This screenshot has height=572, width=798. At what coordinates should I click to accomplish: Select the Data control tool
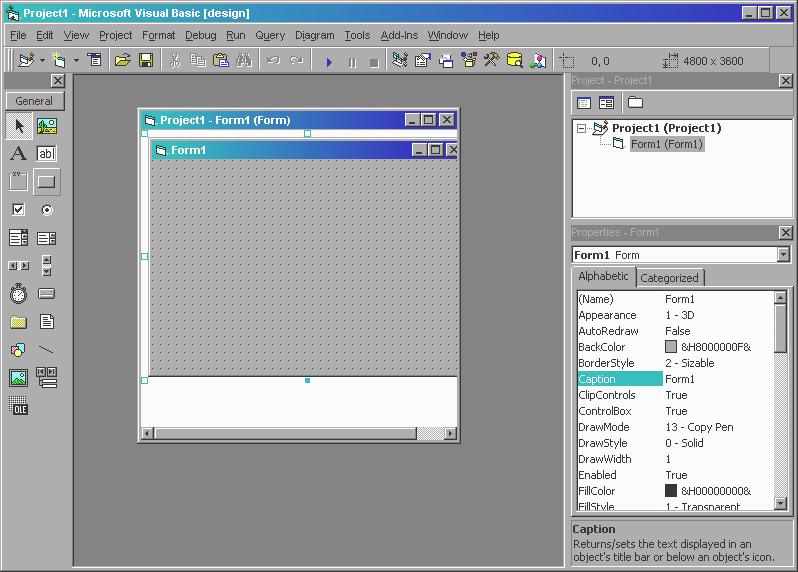pyautogui.click(x=47, y=378)
